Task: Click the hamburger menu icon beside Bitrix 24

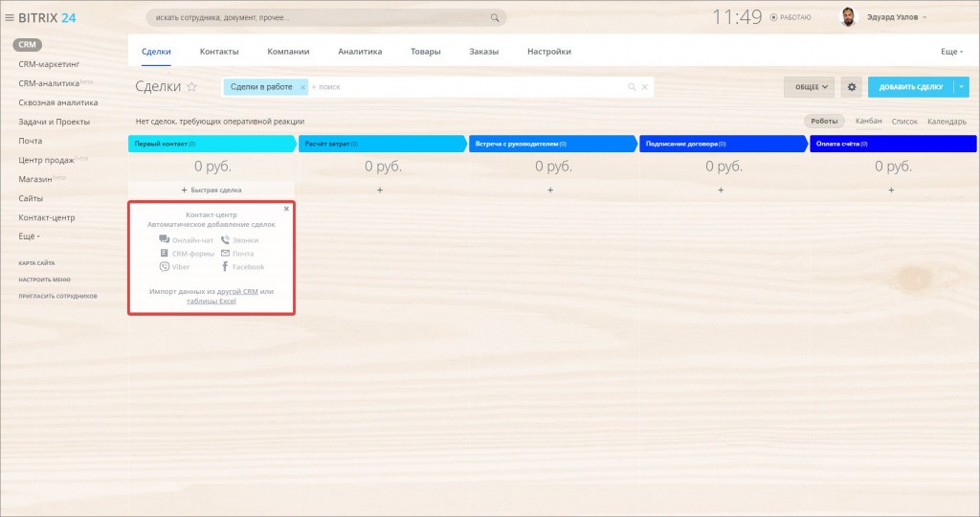Action: pyautogui.click(x=10, y=17)
